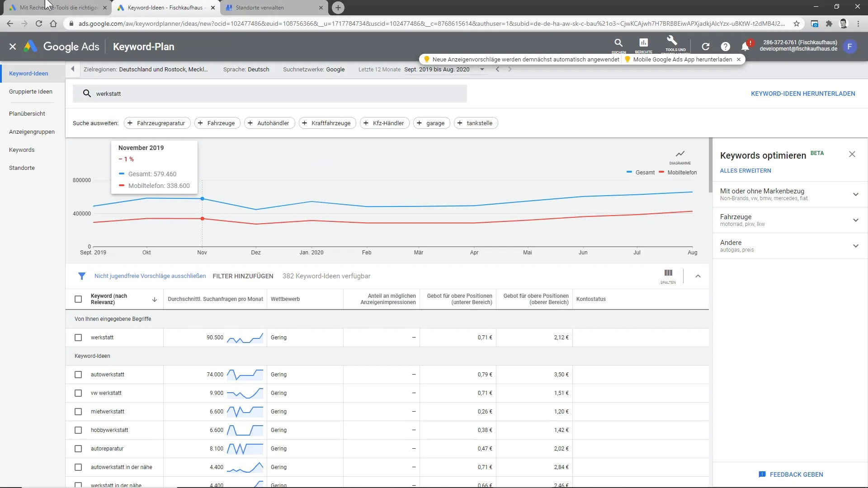Click the werkstatt keyword search field
Viewport: 868px width, 488px height.
click(x=270, y=94)
